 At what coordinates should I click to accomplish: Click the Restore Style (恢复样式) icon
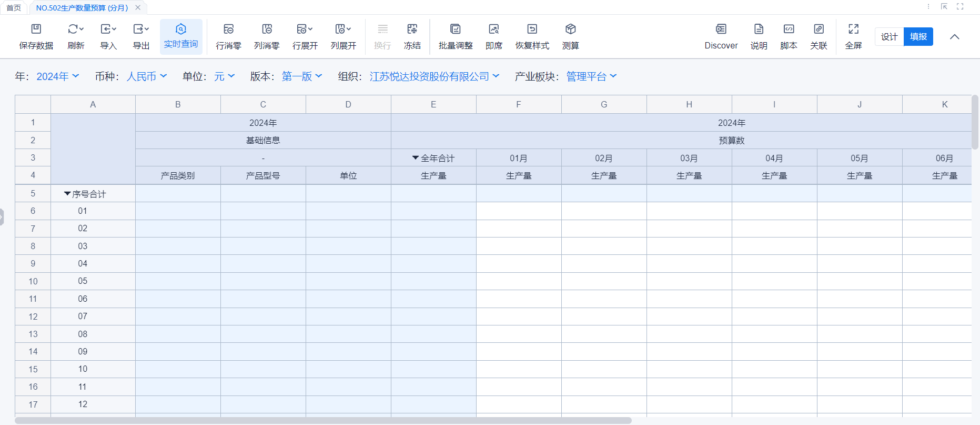[x=532, y=29]
